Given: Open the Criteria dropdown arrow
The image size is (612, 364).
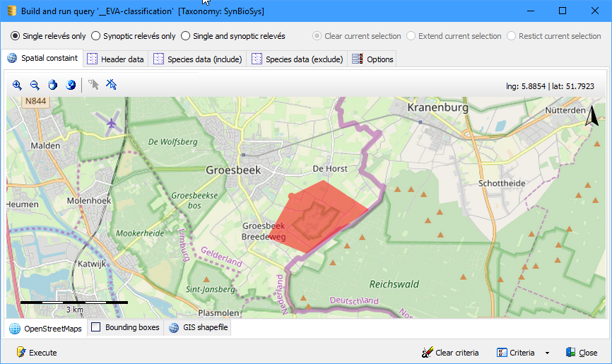Looking at the screenshot, I should 546,353.
